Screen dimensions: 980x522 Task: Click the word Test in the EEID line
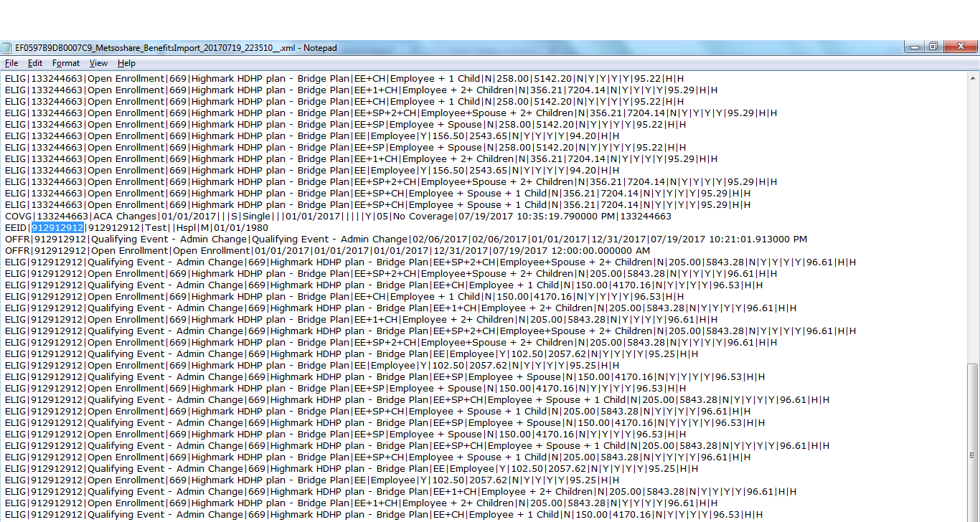point(156,228)
